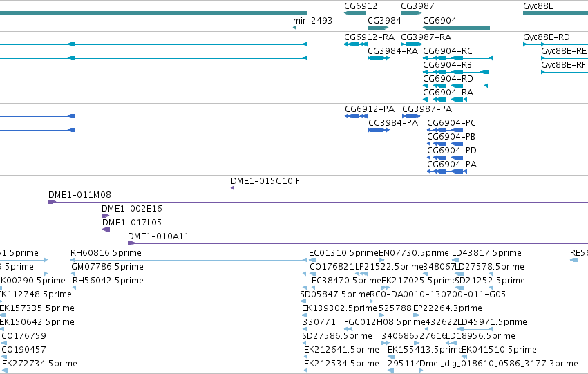Open EST SD21252.5prime
588x374 pixels.
tap(490, 281)
